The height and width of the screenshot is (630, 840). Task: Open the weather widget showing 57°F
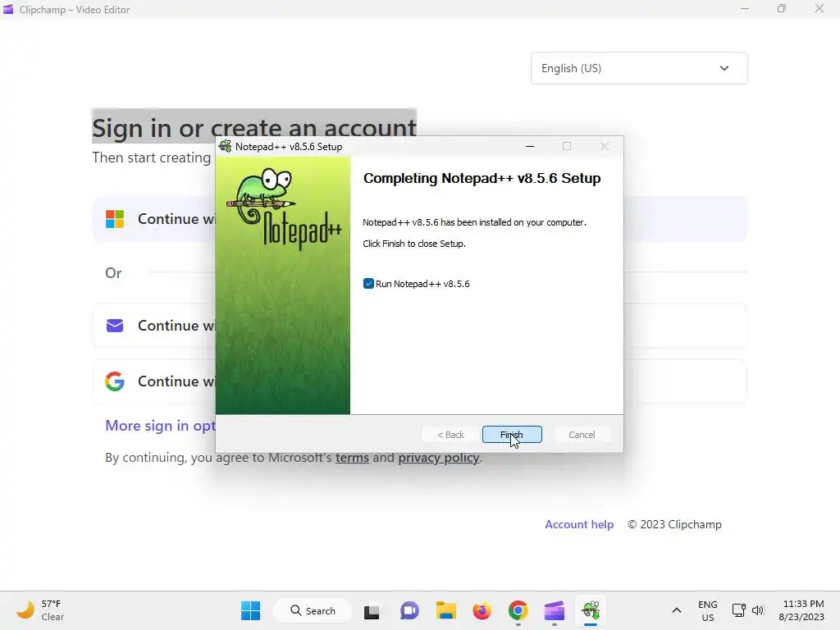click(40, 610)
